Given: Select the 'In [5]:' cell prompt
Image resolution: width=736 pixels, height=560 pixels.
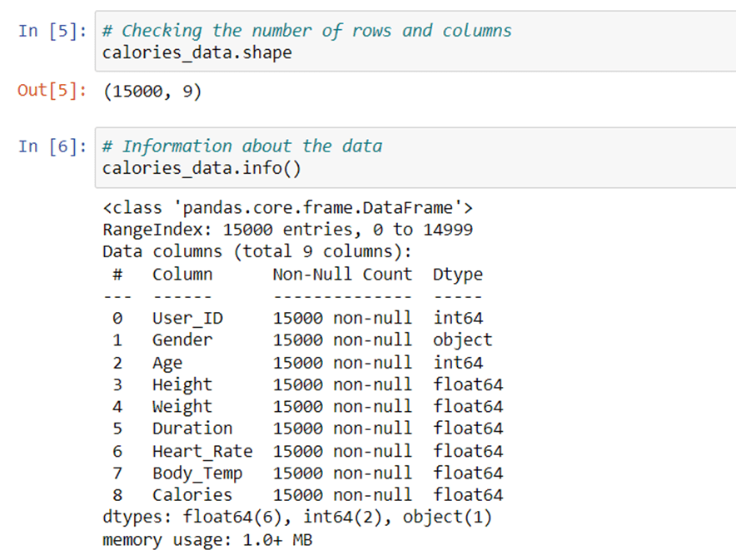Looking at the screenshot, I should point(52,31).
